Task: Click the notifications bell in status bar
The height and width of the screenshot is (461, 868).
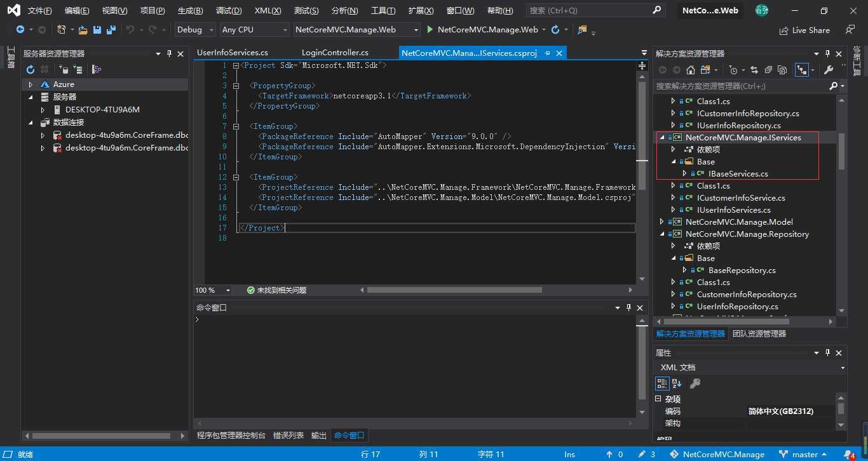Action: pyautogui.click(x=849, y=455)
